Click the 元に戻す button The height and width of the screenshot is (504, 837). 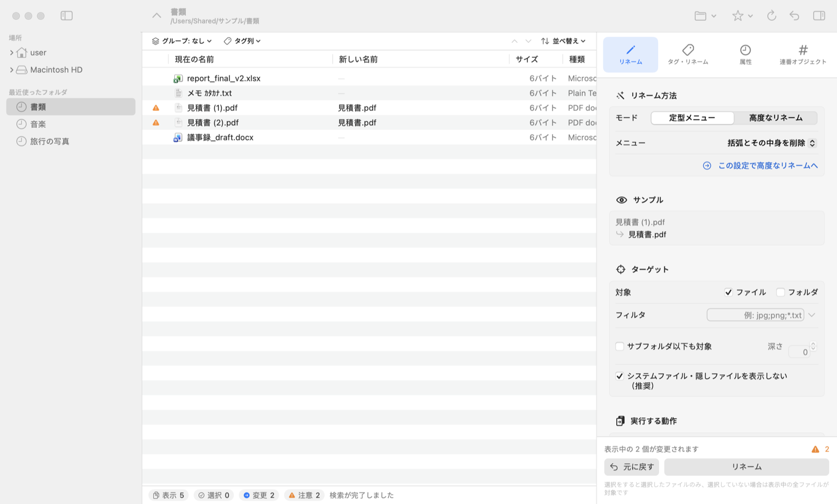point(631,467)
